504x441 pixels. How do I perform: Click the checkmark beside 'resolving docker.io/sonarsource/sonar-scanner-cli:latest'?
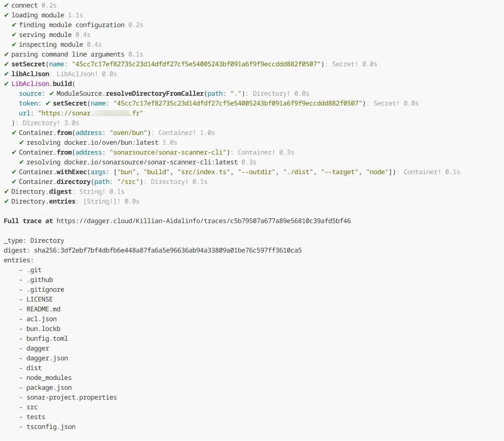[22, 162]
